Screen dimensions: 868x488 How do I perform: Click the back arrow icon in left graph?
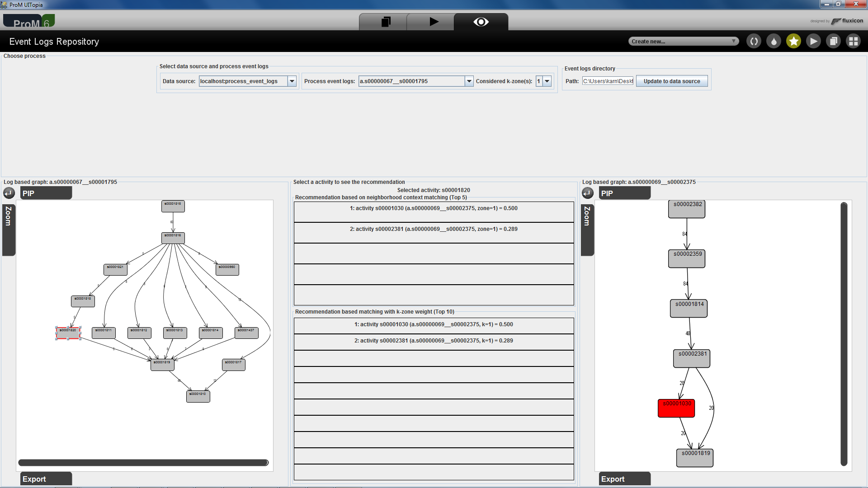(9, 193)
